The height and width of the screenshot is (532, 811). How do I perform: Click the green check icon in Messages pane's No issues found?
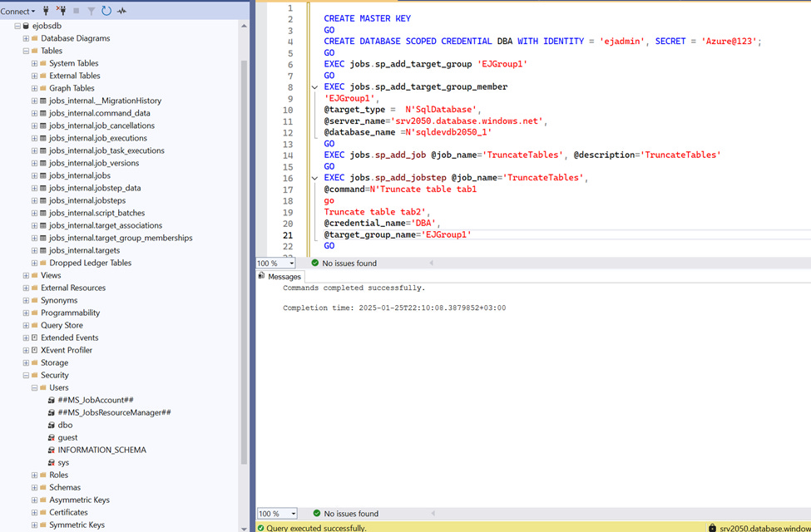click(x=317, y=514)
